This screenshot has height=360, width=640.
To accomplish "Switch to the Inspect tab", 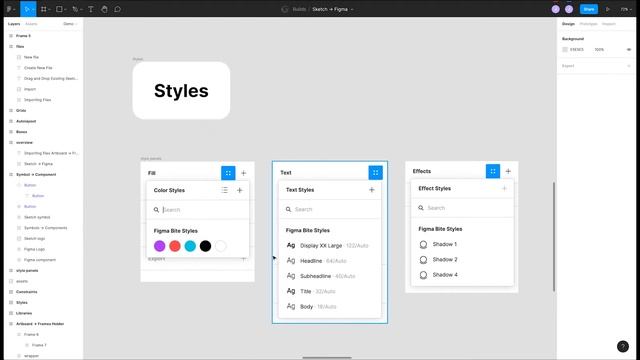I will click(609, 24).
